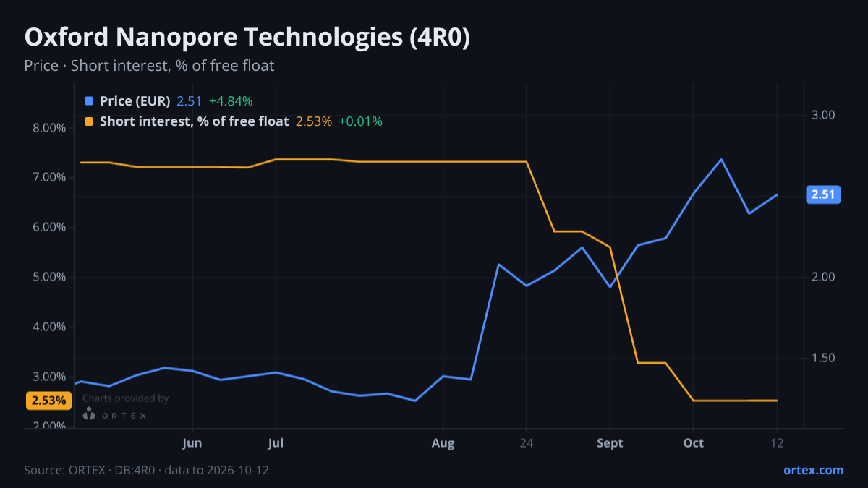
Task: Click the 2.51 value in the legend
Action: [x=190, y=101]
